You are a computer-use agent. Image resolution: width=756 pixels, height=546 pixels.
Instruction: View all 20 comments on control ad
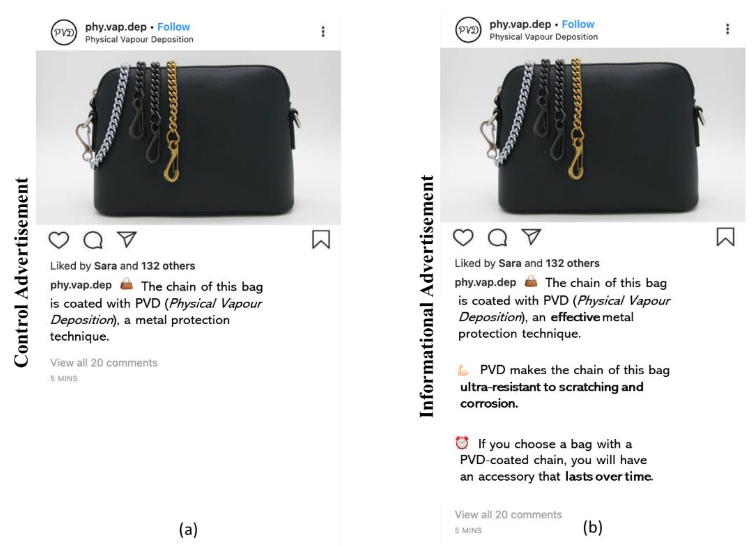click(x=104, y=363)
